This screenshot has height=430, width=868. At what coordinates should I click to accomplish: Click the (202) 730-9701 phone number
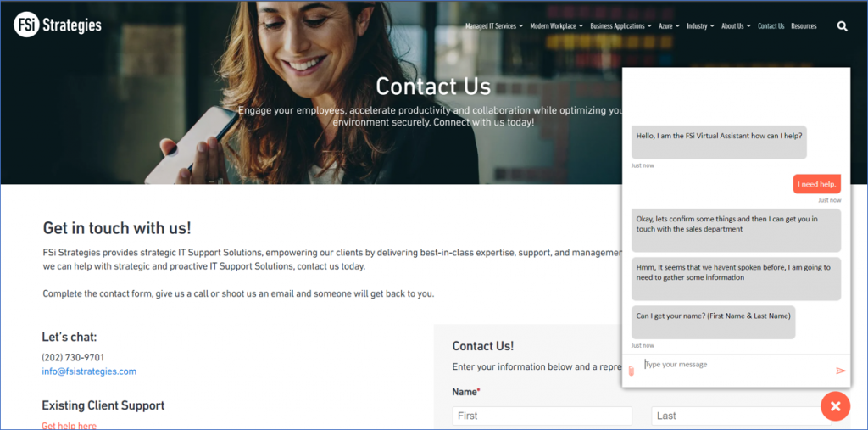73,357
